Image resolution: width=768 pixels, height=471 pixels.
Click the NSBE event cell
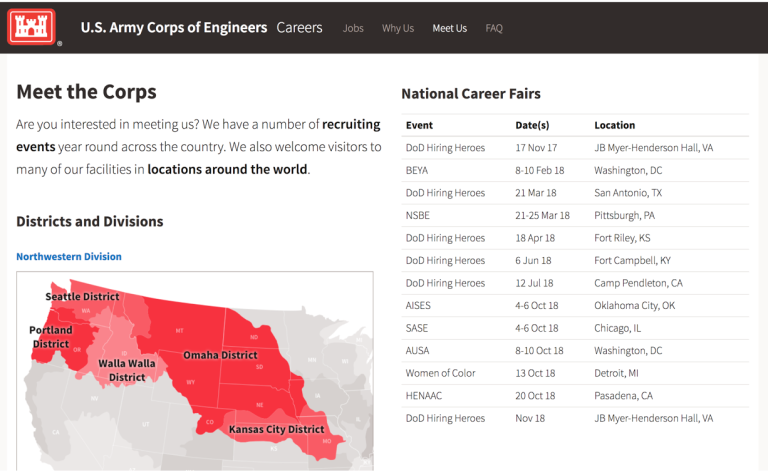[417, 215]
